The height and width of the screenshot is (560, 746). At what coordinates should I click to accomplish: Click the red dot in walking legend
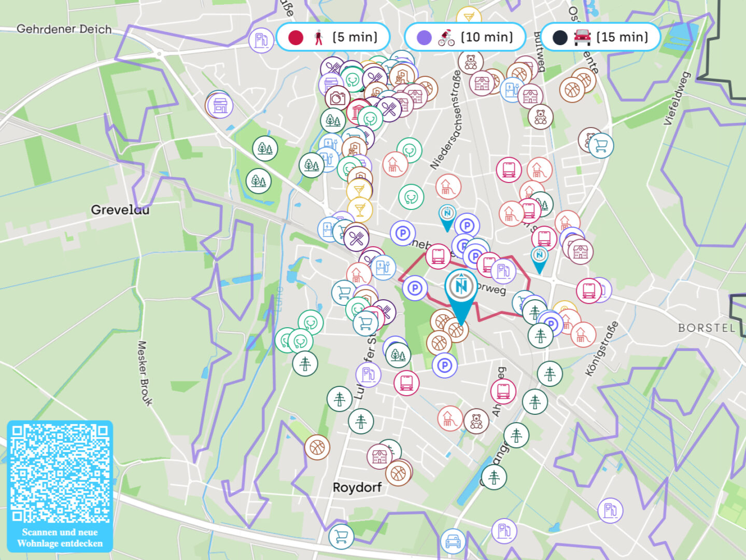295,37
